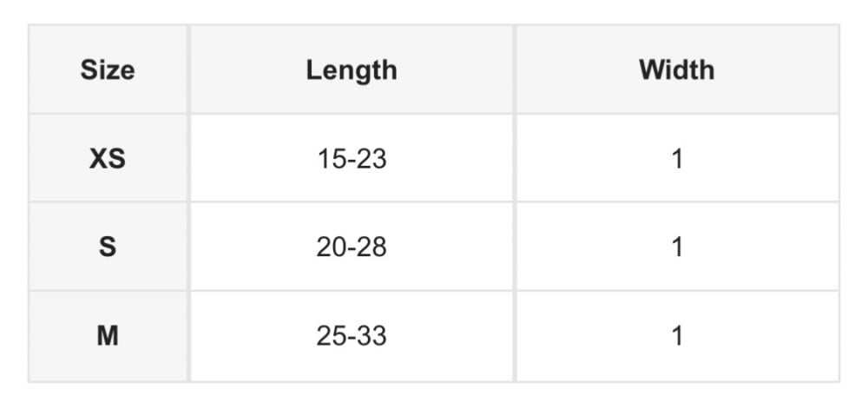Pick the length cell for size M
The image size is (868, 402).
tap(352, 336)
